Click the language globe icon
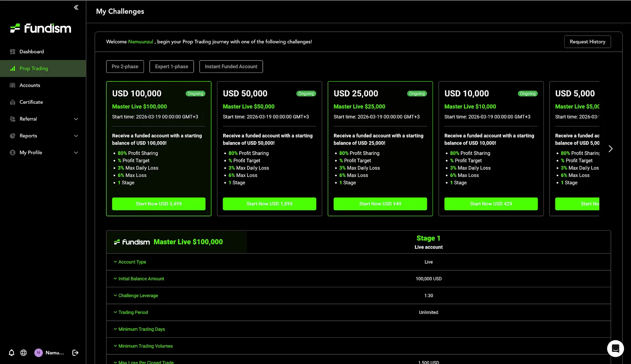The width and height of the screenshot is (631, 364). [x=24, y=353]
